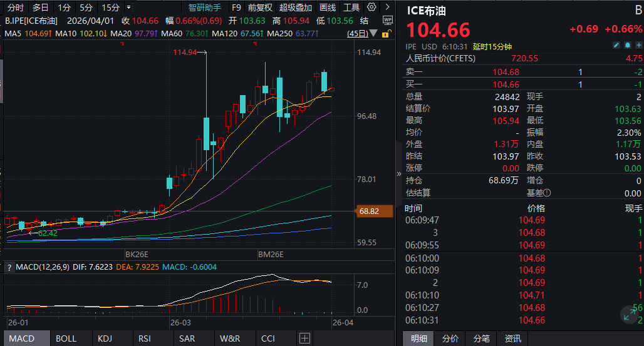Image resolution: width=644 pixels, height=346 pixels.
Task: Click the MACD help question mark icon
Action: point(9,267)
